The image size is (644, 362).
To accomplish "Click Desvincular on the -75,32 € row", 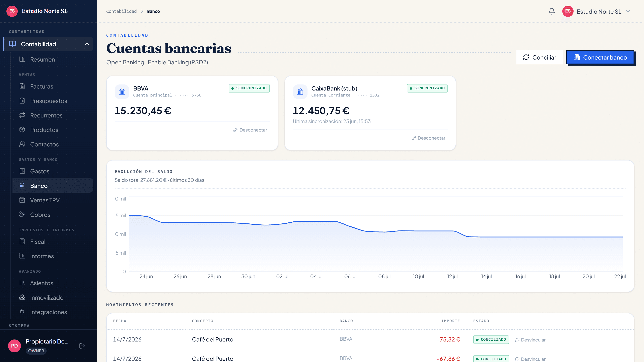I will (x=530, y=340).
